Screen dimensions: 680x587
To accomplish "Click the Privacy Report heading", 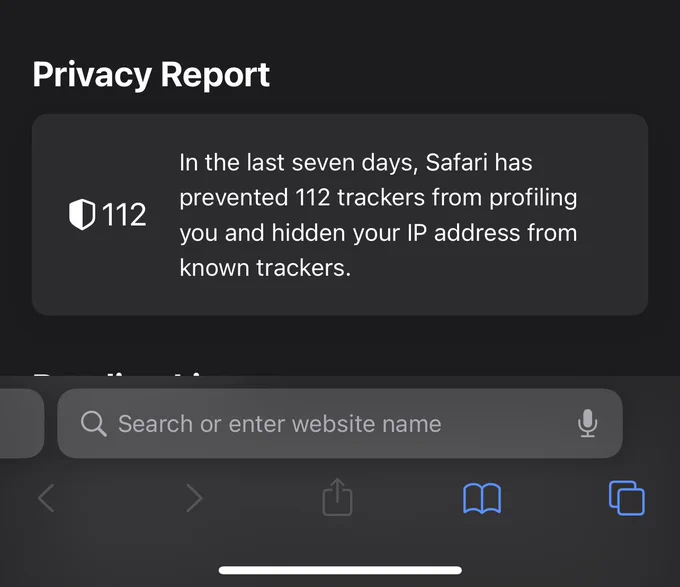I will 151,75.
